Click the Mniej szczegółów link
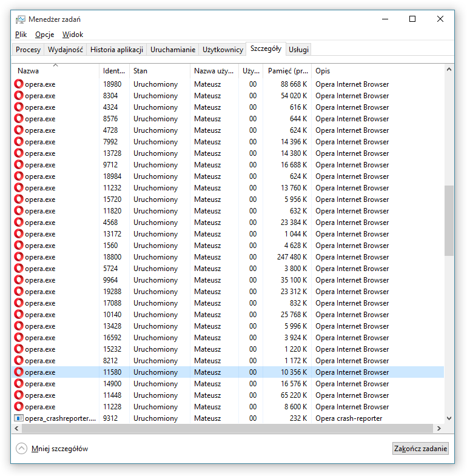Viewport: 467px width, 476px height. point(59,448)
